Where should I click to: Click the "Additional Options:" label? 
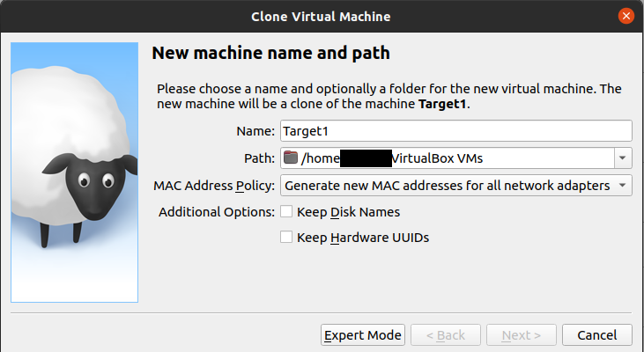[217, 212]
